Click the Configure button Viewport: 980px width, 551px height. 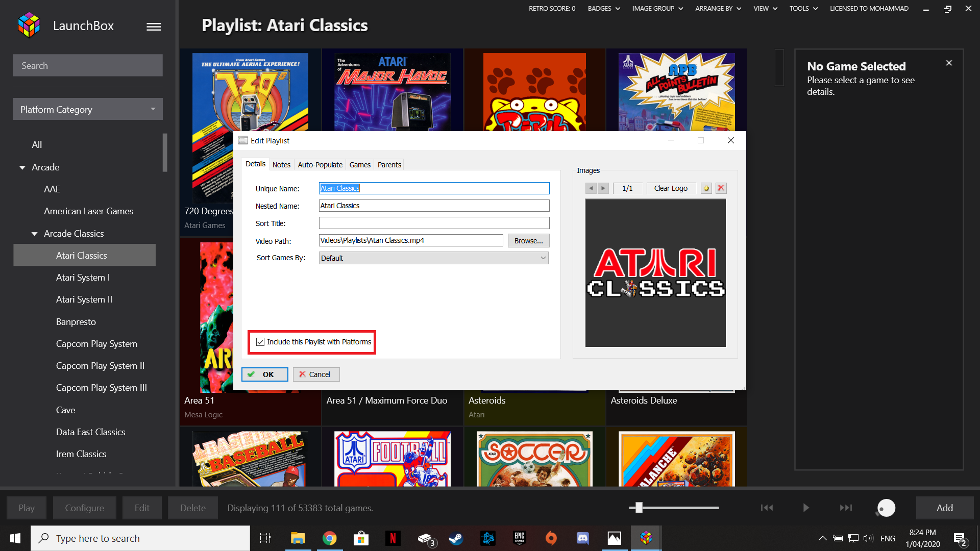coord(85,508)
